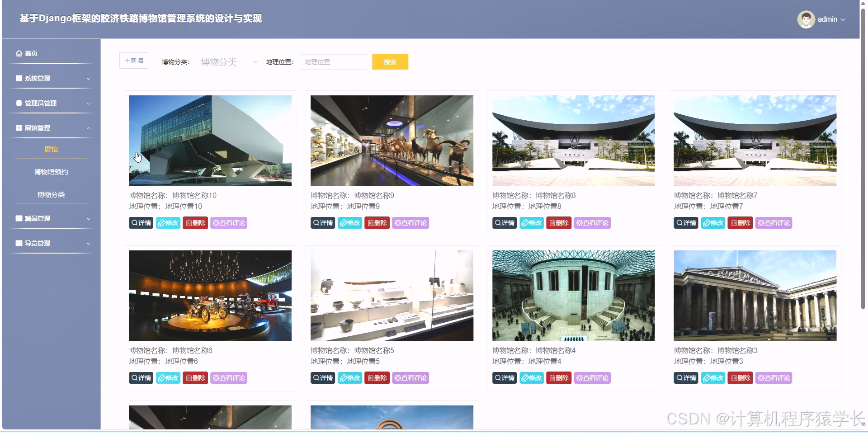Click the system title in header
Screen dimensions: 868x433
point(141,19)
